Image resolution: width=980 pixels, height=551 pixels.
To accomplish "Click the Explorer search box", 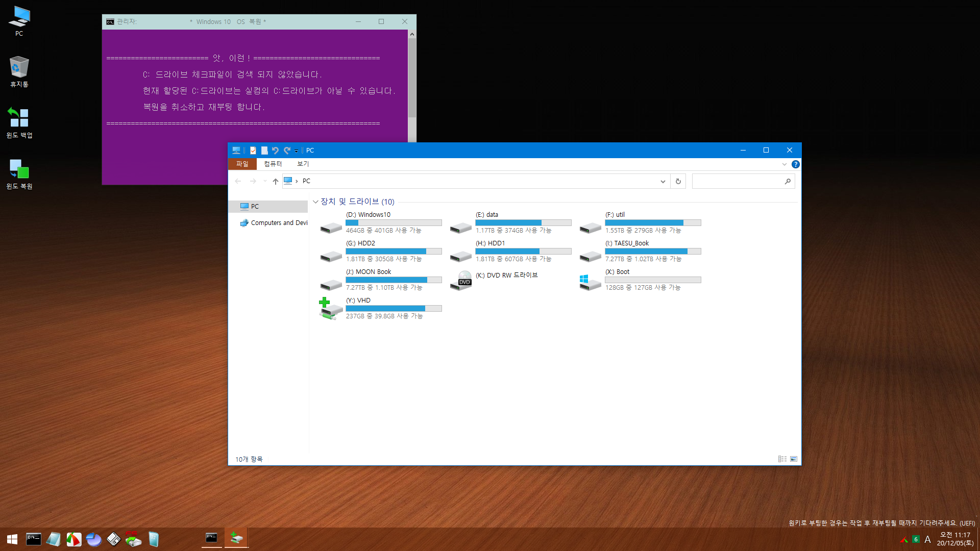I will (743, 181).
